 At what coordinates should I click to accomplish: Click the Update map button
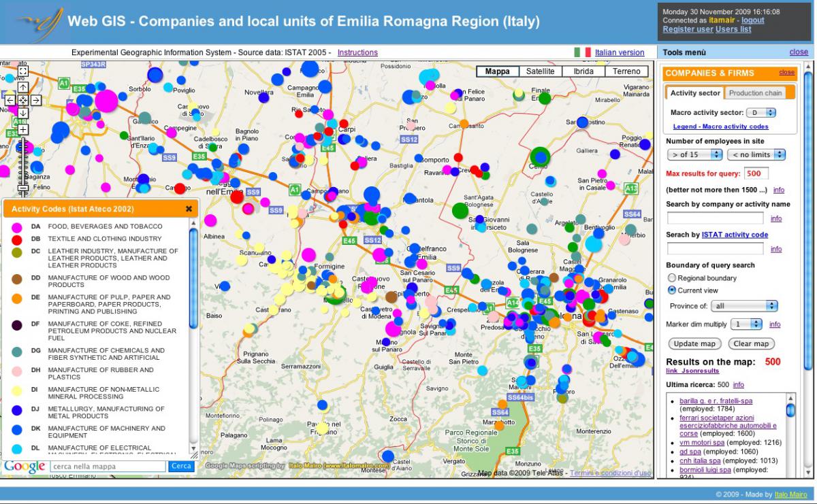695,343
